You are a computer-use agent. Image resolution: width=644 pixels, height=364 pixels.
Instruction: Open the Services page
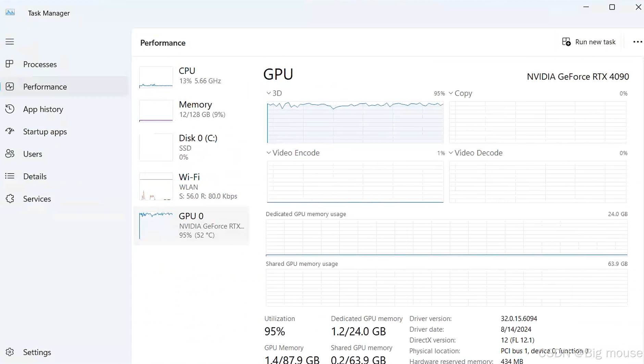37,199
